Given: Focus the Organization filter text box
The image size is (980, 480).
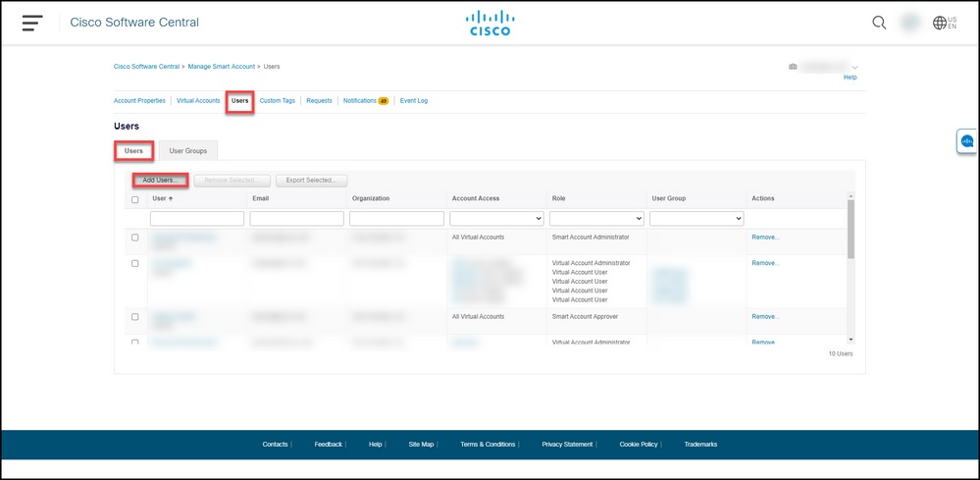Looking at the screenshot, I should (x=397, y=219).
